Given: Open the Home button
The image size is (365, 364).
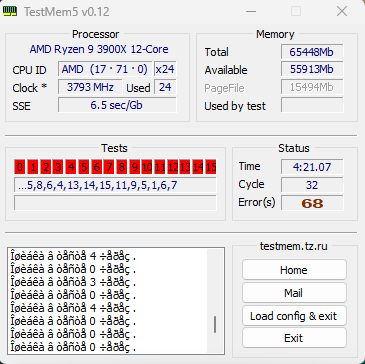Looking at the screenshot, I should [294, 270].
